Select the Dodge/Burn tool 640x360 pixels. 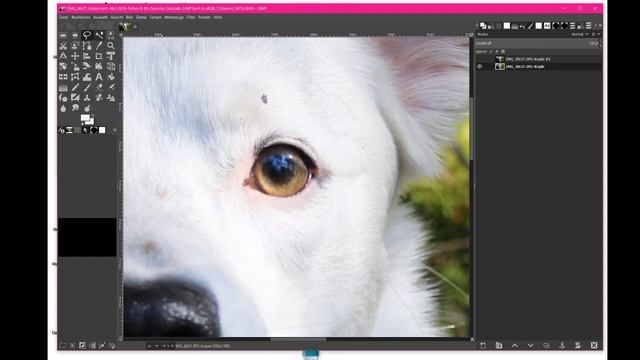pyautogui.click(x=87, y=108)
